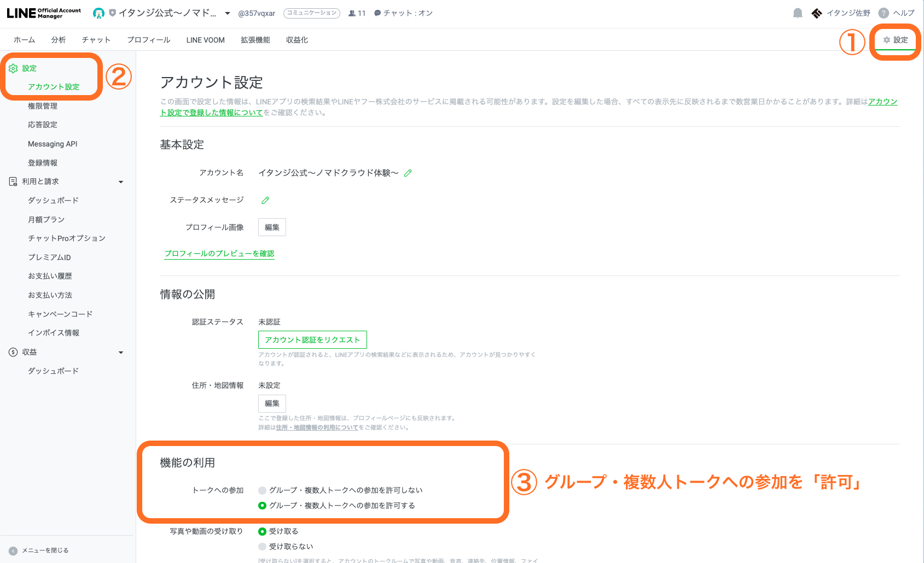This screenshot has height=563, width=924.
Task: Open the 収益化 tab
Action: click(x=297, y=40)
